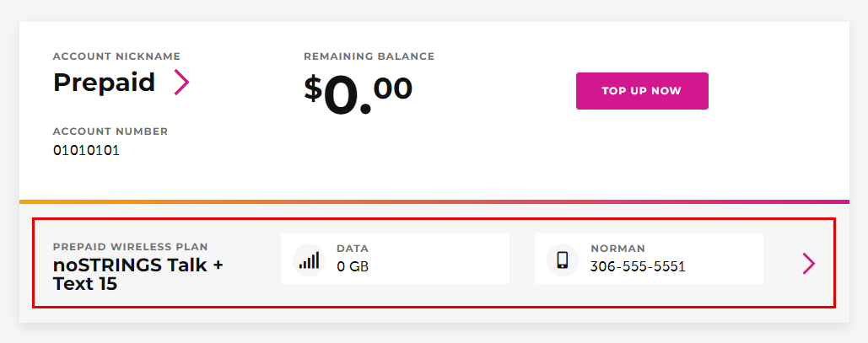Click the 0 GB data amount
868x343 pixels.
point(353,267)
